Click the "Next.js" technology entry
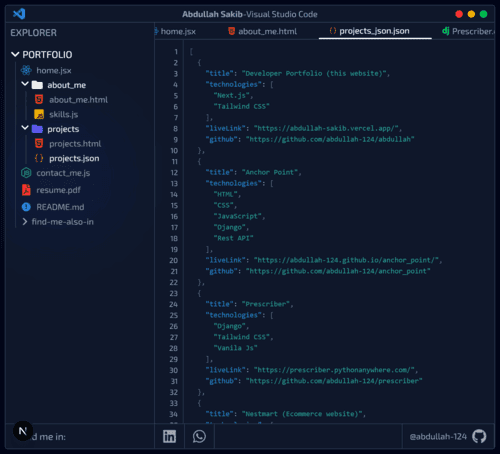Image resolution: width=500 pixels, height=454 pixels. point(233,95)
